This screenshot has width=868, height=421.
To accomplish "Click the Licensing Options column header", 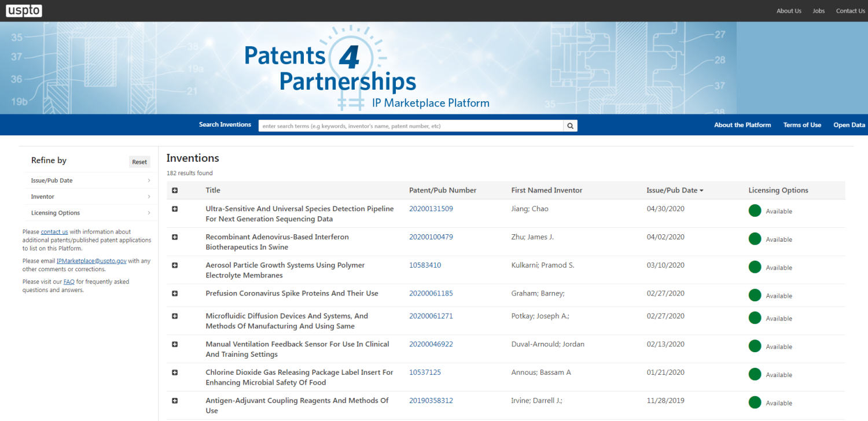I will click(x=778, y=190).
